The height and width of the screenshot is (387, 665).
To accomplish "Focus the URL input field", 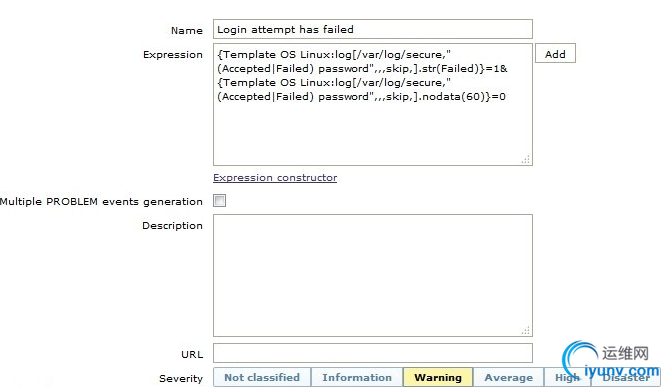I will pos(372,353).
